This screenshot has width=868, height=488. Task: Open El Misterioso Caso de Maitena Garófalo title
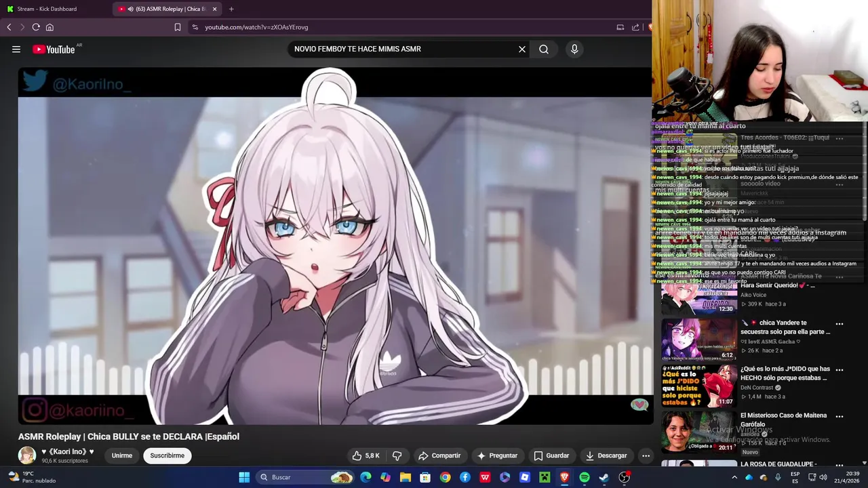click(783, 420)
